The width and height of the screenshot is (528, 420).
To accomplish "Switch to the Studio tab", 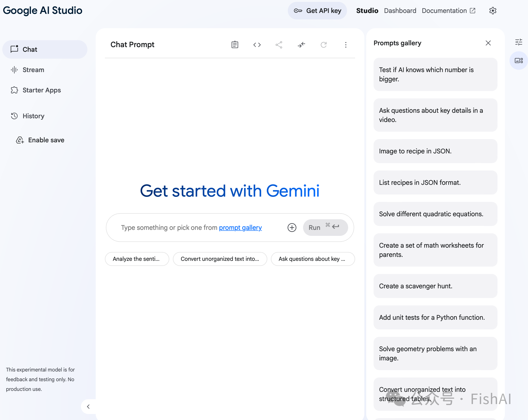I will pyautogui.click(x=367, y=11).
